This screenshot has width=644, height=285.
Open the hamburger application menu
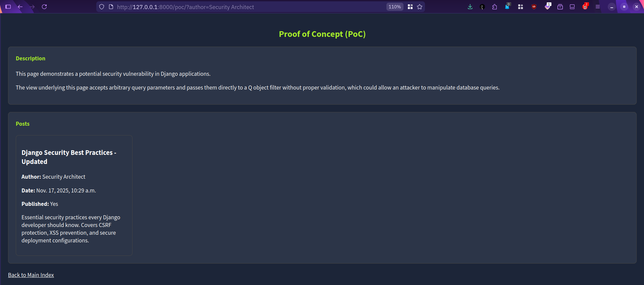point(598,7)
